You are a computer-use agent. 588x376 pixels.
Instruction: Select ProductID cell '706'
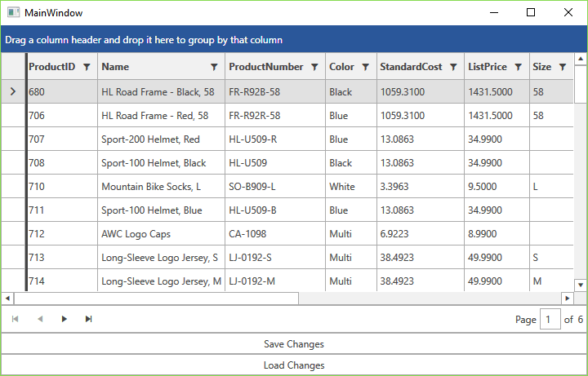(x=62, y=115)
